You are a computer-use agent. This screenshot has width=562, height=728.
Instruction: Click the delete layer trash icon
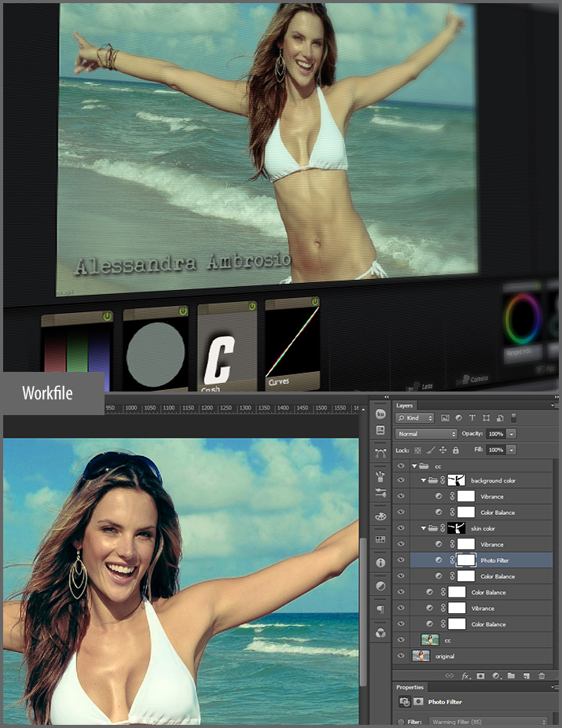click(x=542, y=675)
